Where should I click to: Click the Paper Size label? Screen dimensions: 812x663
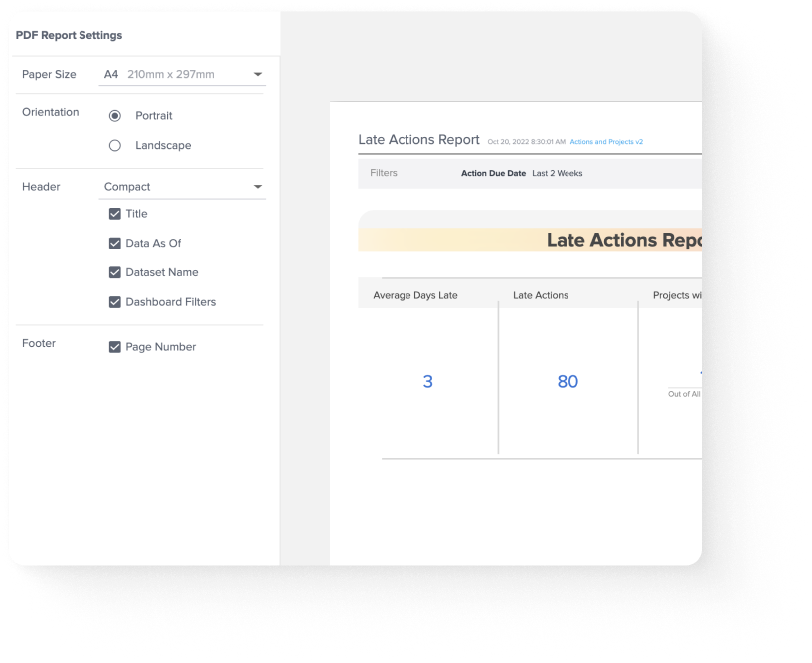point(49,75)
